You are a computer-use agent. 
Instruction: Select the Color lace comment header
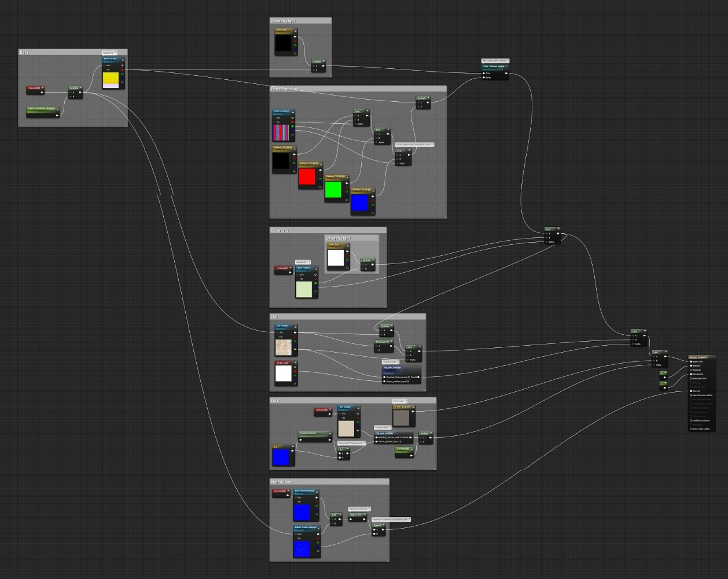click(x=328, y=230)
